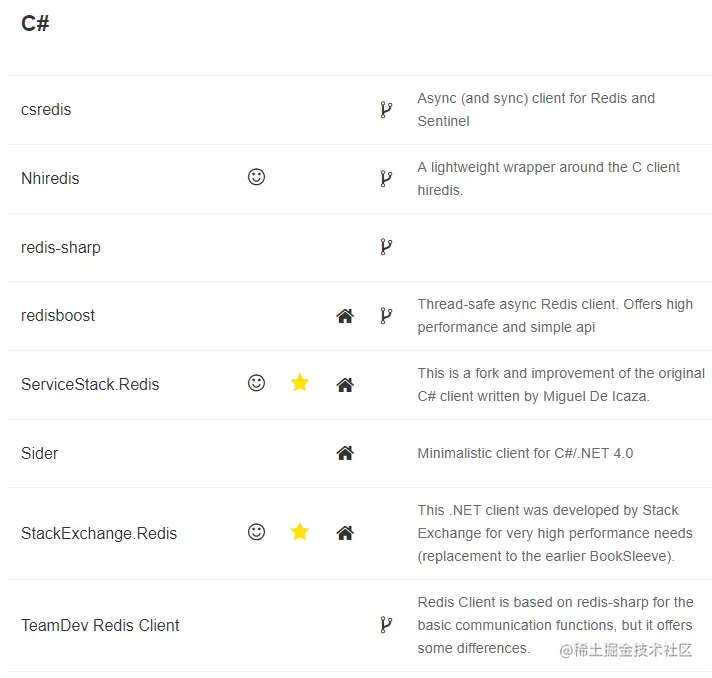Viewport: 712px width, 678px height.
Task: Click StackExchange.Redis smiley face icon
Action: click(257, 532)
